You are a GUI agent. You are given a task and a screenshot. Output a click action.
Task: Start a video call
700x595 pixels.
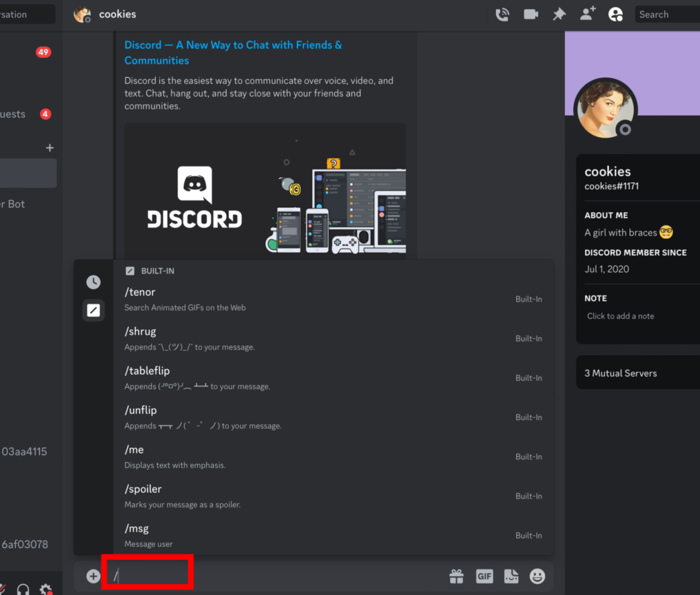pos(531,14)
